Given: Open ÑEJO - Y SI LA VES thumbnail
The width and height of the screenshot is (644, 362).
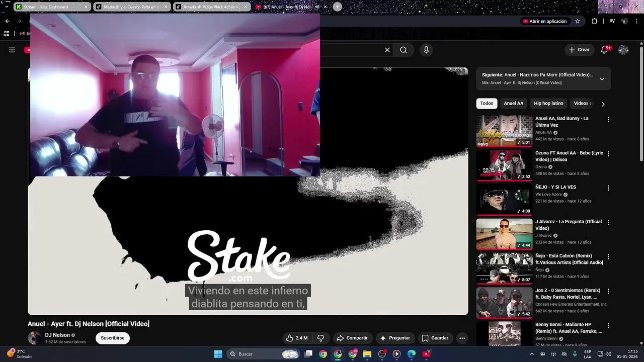Looking at the screenshot, I should click(504, 200).
